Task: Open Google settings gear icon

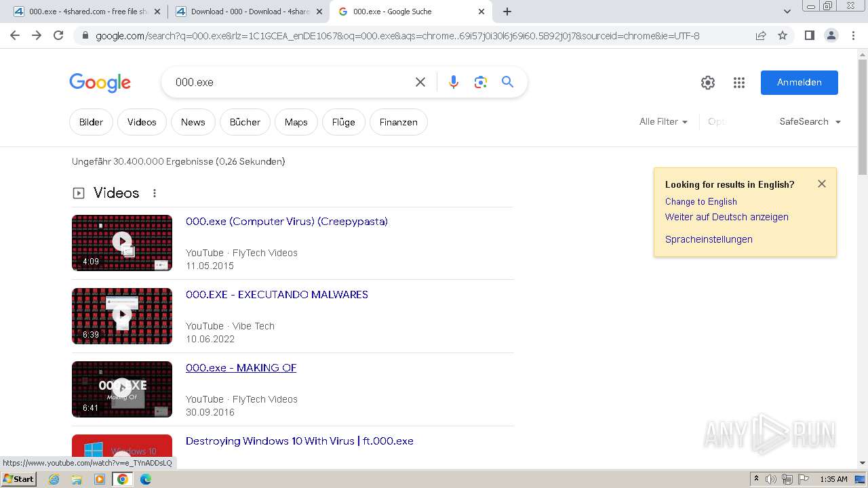Action: point(708,83)
